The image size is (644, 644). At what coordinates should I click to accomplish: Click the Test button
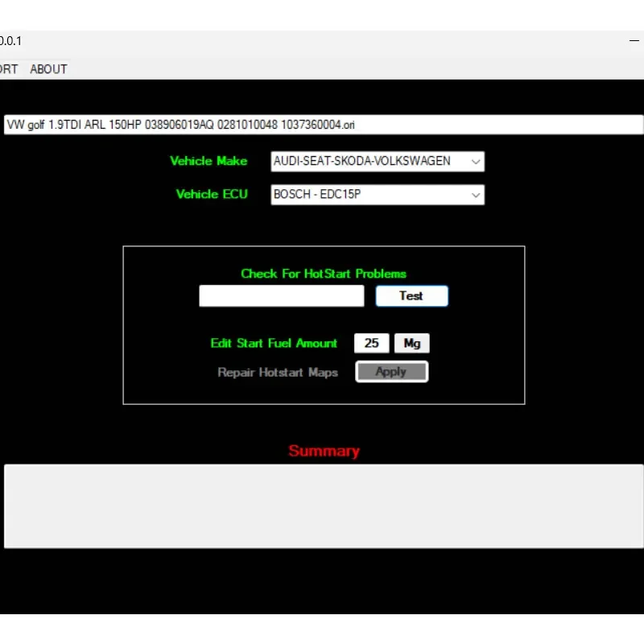[411, 295]
